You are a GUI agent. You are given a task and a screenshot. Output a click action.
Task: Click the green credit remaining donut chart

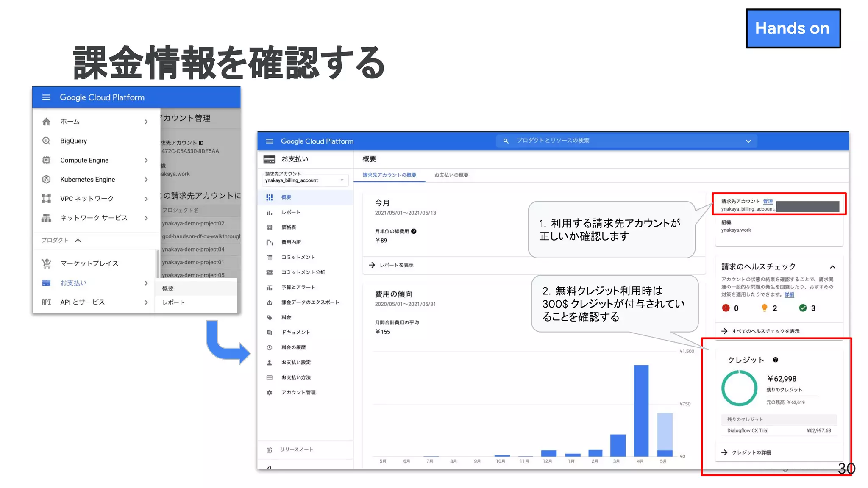740,388
